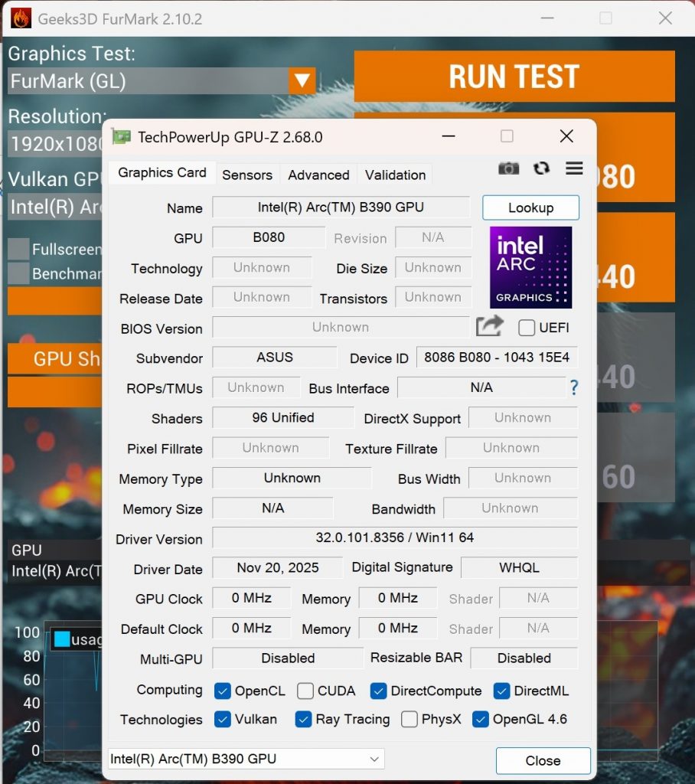Viewport: 695px width, 784px height.
Task: Switch to the Sensors tab
Action: pos(247,175)
